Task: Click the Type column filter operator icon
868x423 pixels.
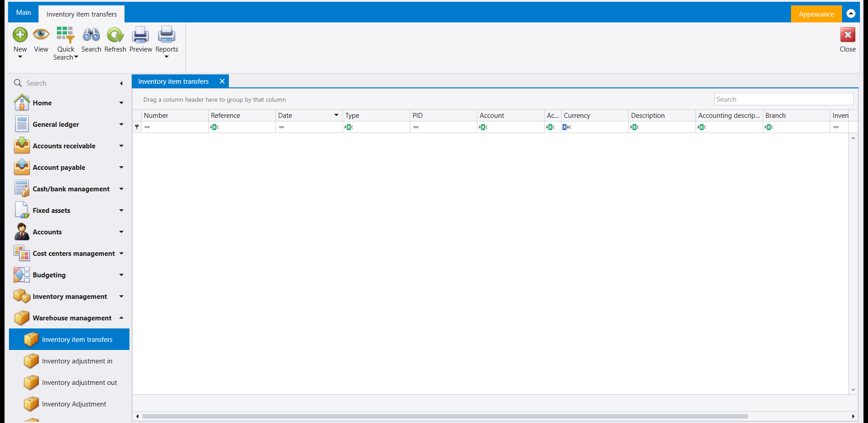Action: 349,127
